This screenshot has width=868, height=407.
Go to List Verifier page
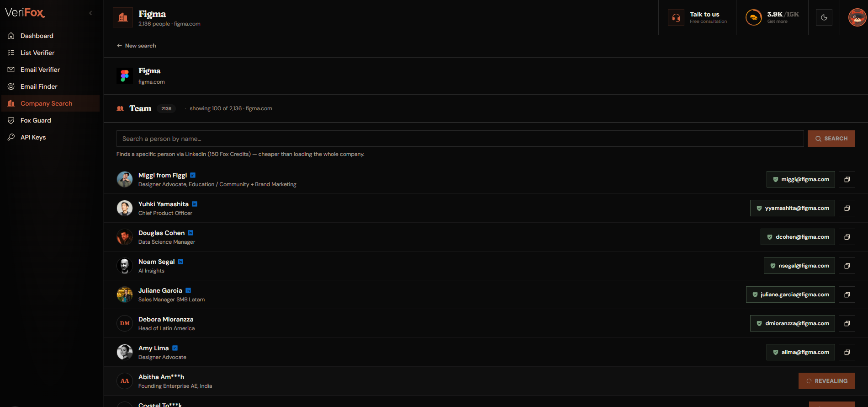[50, 53]
